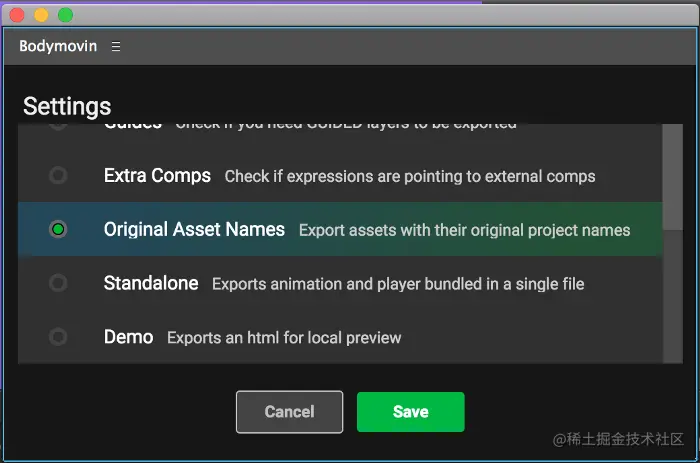
Task: Disable the Original Asset Names toggle
Action: pos(58,229)
